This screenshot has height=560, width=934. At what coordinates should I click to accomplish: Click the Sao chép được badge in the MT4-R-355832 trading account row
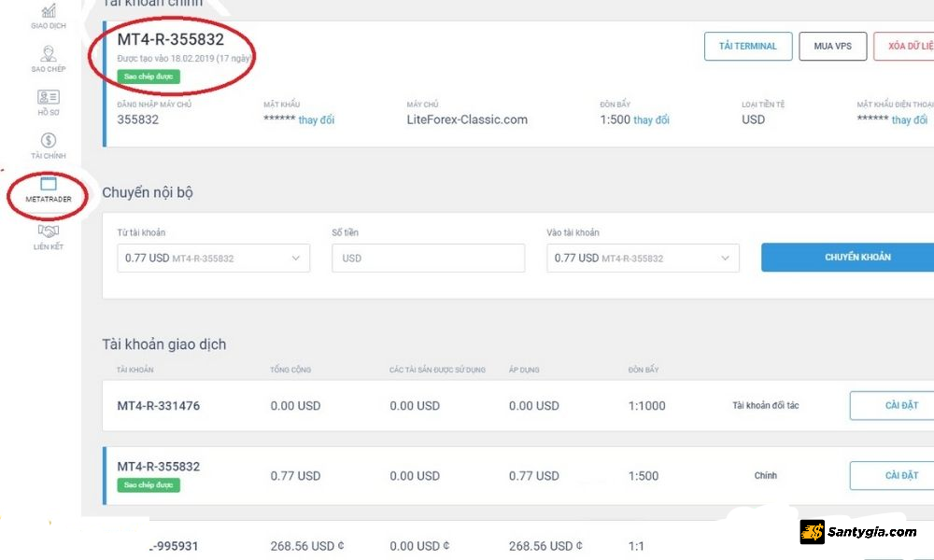pyautogui.click(x=149, y=485)
